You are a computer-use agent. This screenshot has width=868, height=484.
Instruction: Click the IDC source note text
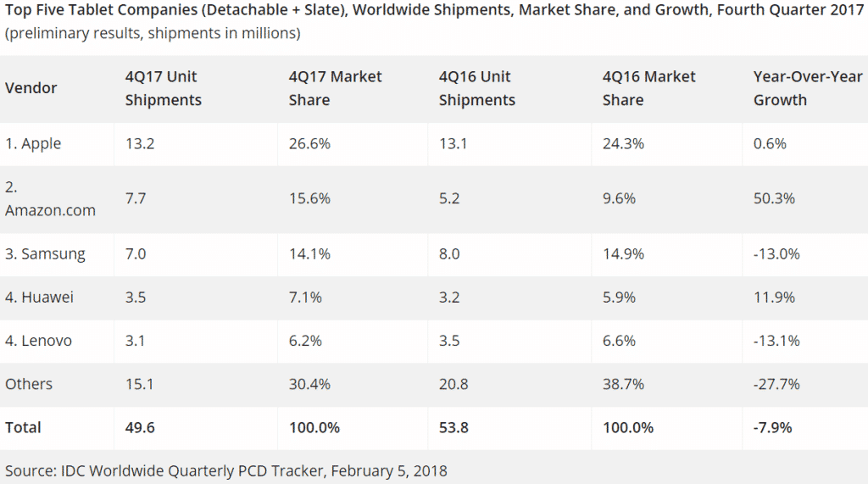pos(225,470)
